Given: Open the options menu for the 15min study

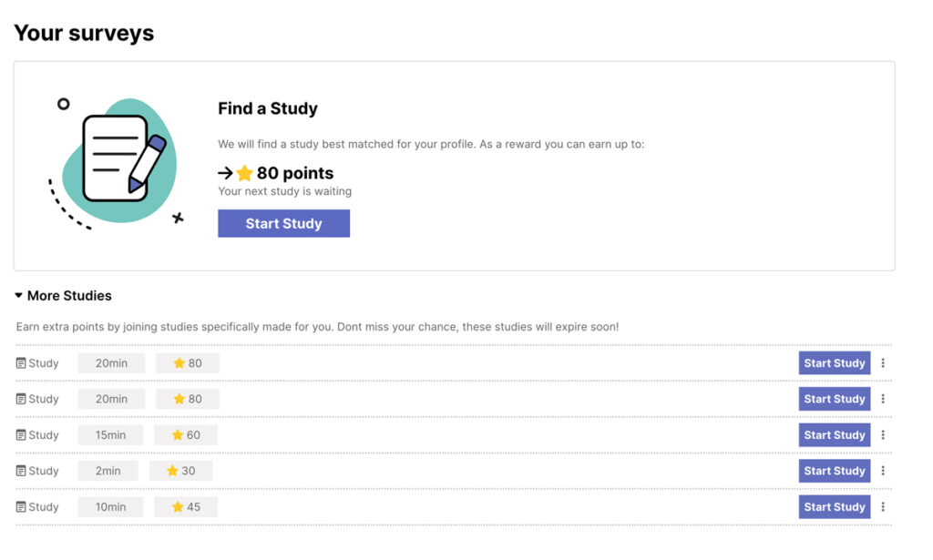Looking at the screenshot, I should coord(884,434).
